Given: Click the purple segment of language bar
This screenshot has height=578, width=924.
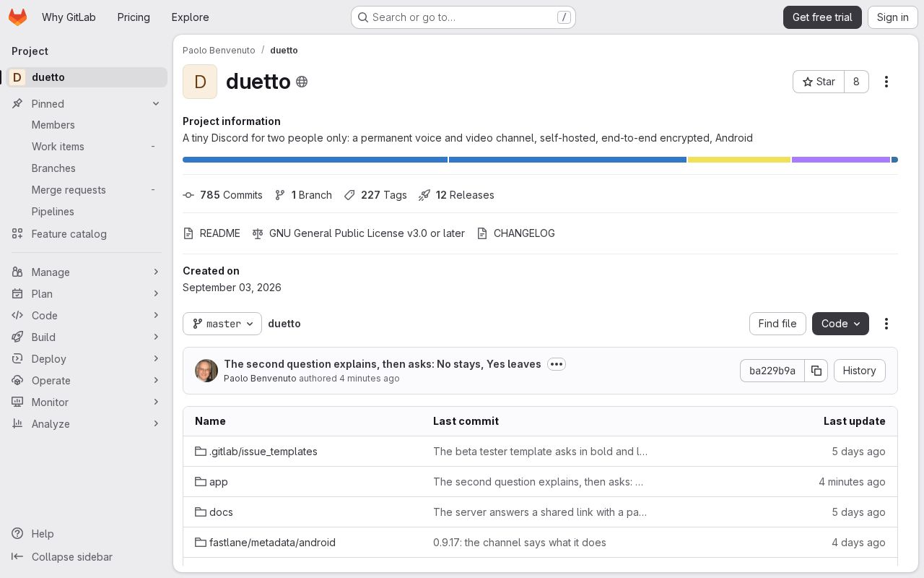Looking at the screenshot, I should click(841, 160).
